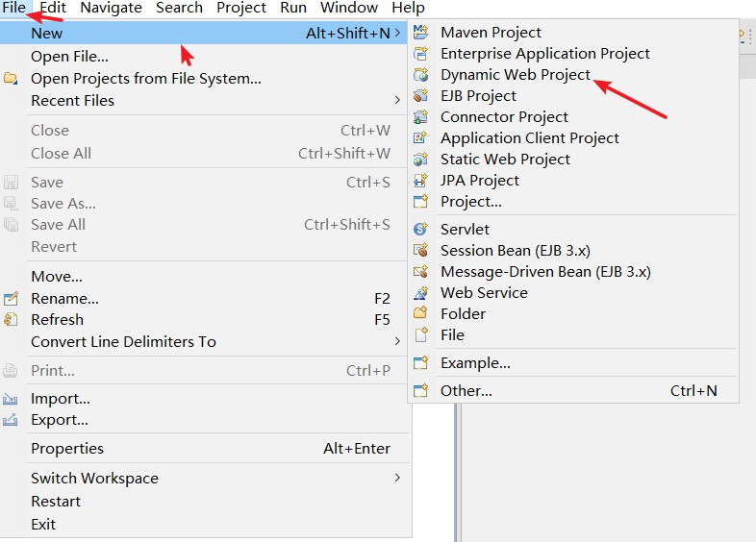This screenshot has width=756, height=542.
Task: Click the Folder icon in New submenu
Action: [420, 313]
